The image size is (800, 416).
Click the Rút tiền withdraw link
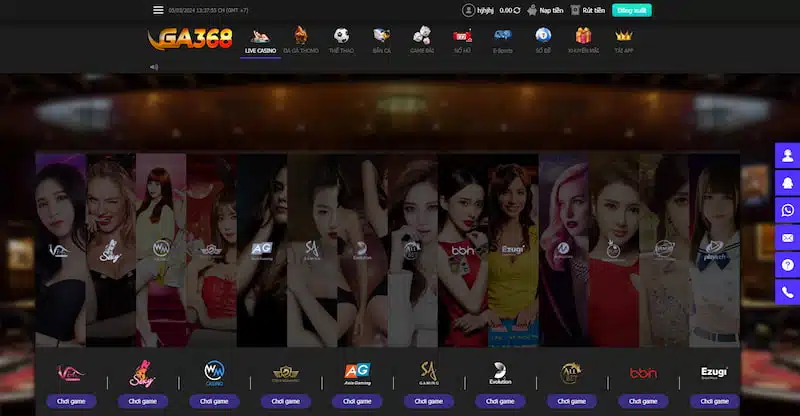[588, 10]
